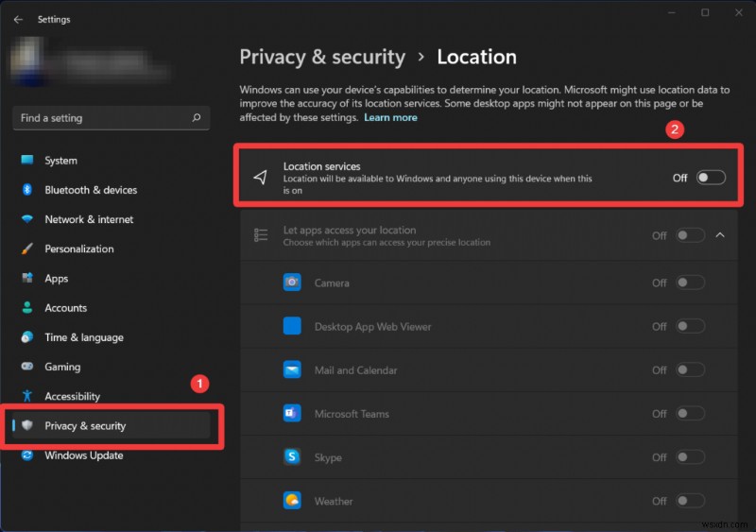
Task: Click the blurred user profile picture
Action: (x=28, y=61)
